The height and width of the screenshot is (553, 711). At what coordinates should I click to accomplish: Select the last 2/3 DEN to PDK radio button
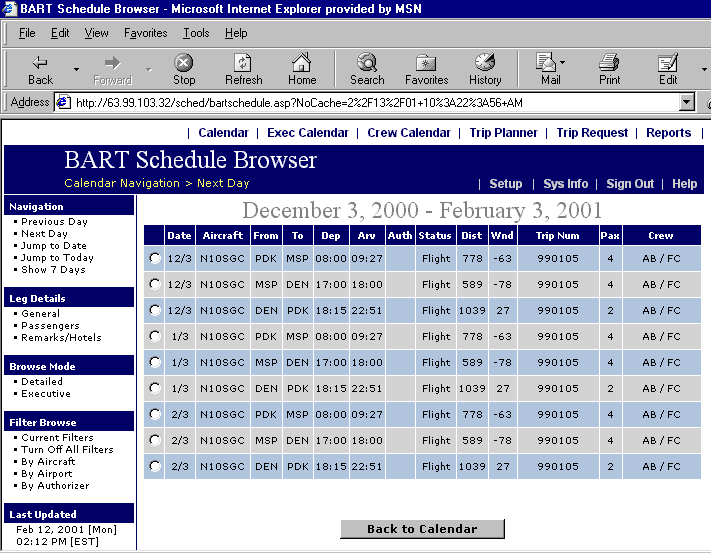(x=154, y=466)
